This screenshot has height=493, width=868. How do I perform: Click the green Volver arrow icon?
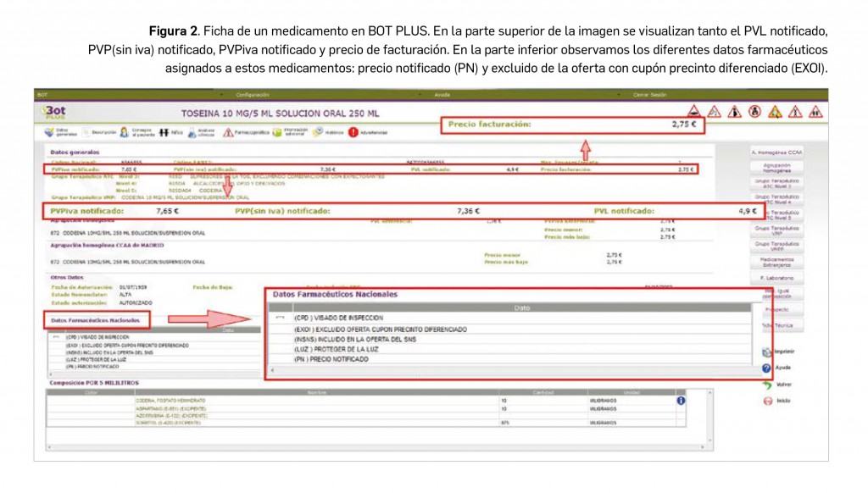767,384
